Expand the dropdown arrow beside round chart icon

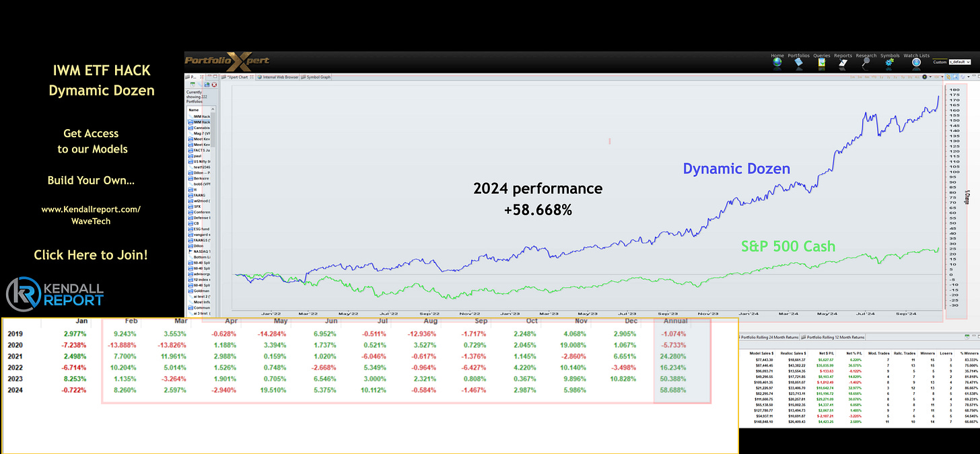pos(930,77)
